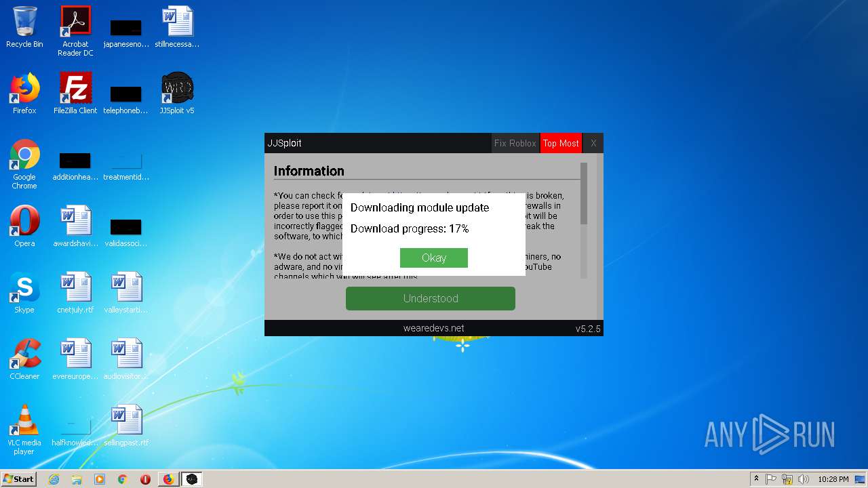
Task: Close the JJSploit window with X
Action: coord(593,143)
